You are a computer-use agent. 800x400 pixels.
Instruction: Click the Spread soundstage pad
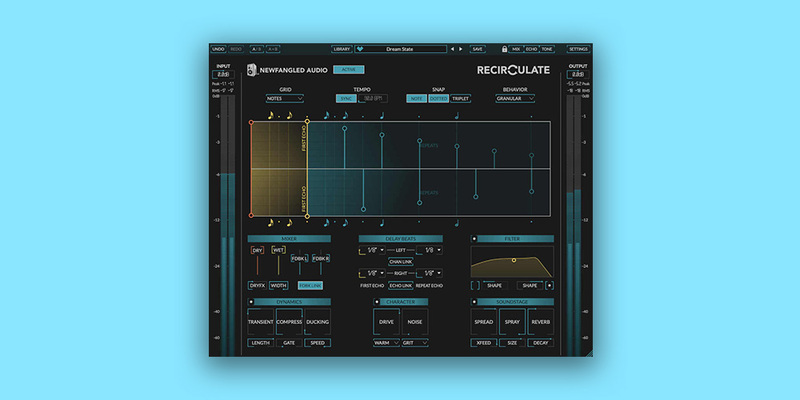(x=484, y=322)
